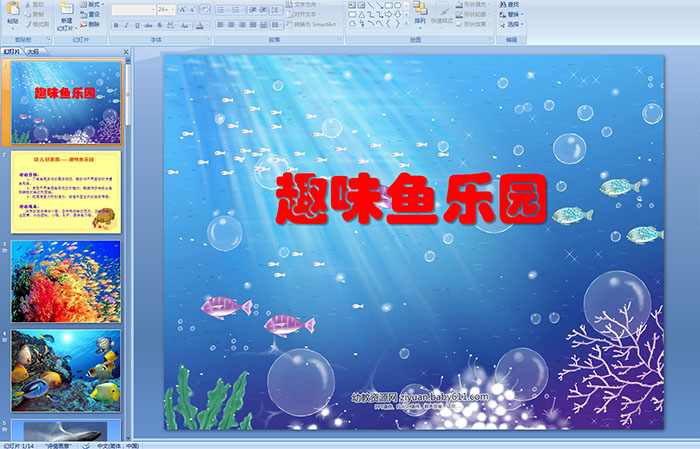Expand the shapes gallery More arrow
700x449 pixels.
tap(406, 23)
